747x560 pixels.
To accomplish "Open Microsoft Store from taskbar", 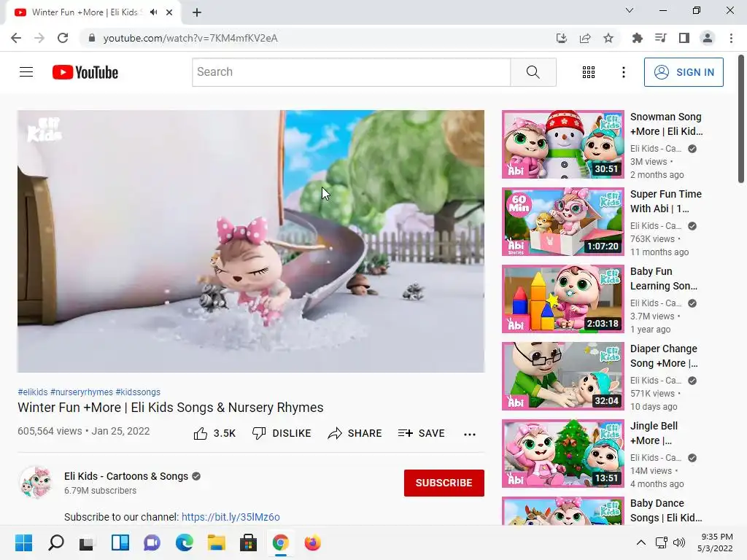I will tap(248, 542).
